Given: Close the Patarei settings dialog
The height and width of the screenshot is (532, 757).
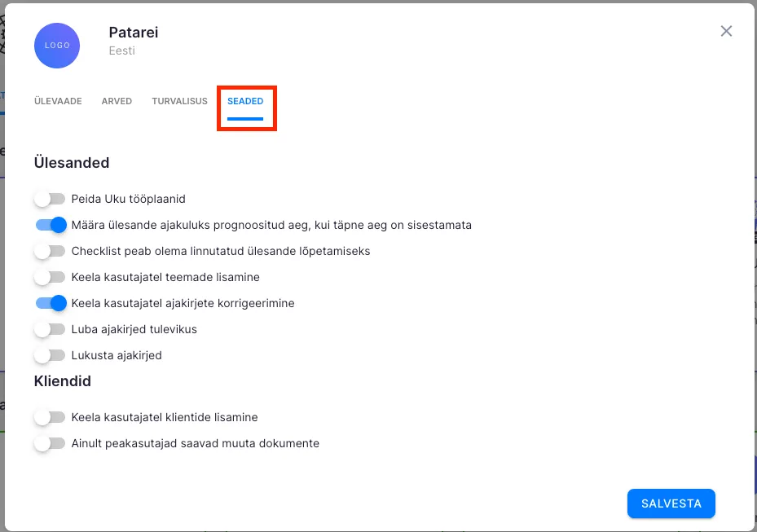Looking at the screenshot, I should tap(726, 32).
